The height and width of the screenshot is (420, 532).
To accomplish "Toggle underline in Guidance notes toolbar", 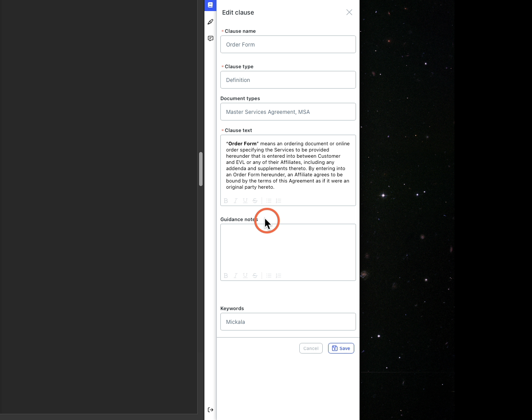I will [x=245, y=276].
